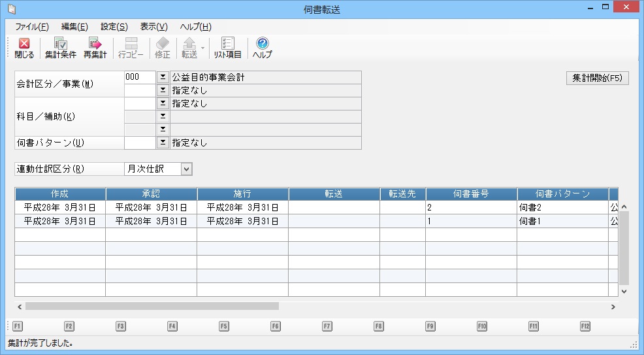Expand the 連動仕訳区分 月次仕訳 dropdown

(x=186, y=169)
